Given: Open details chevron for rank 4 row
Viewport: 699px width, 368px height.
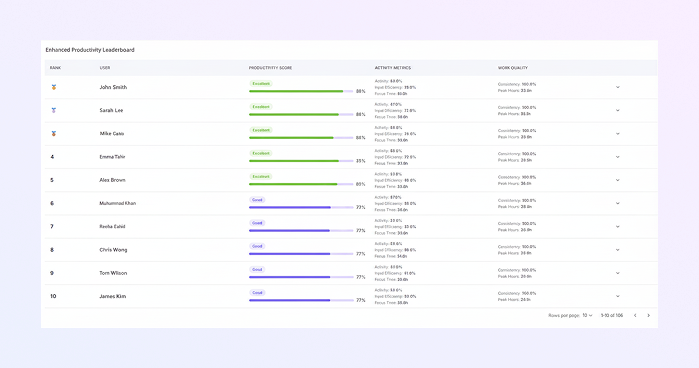Looking at the screenshot, I should 618,157.
